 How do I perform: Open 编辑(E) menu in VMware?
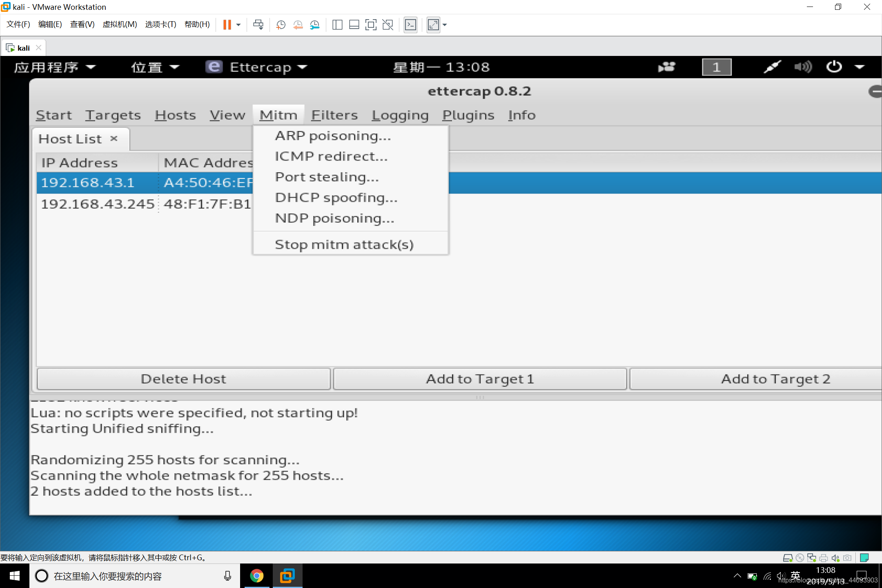click(50, 24)
